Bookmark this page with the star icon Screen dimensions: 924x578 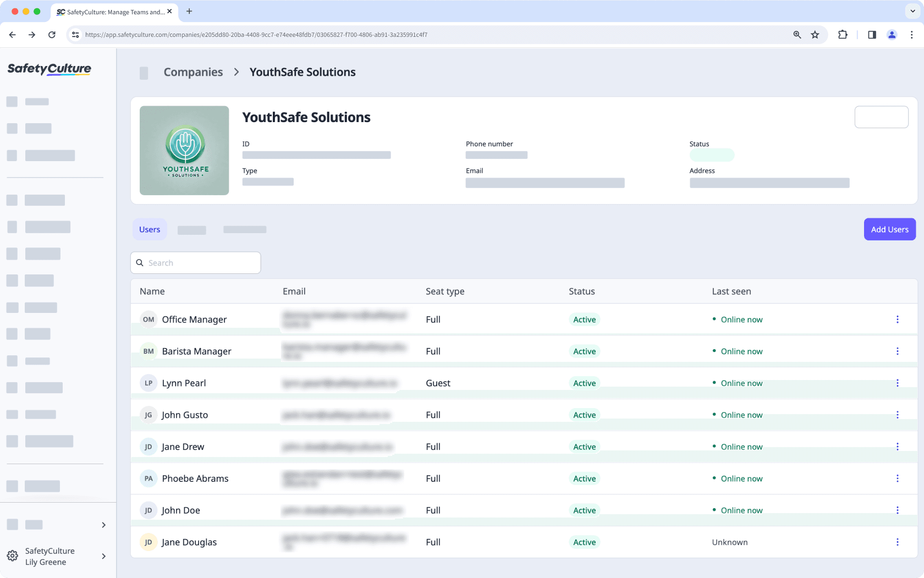coord(815,35)
